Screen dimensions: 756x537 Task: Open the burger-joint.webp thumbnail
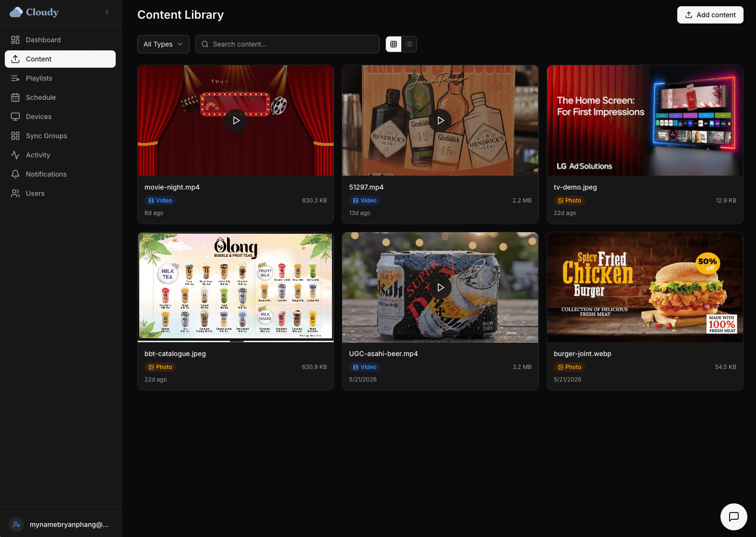click(645, 287)
